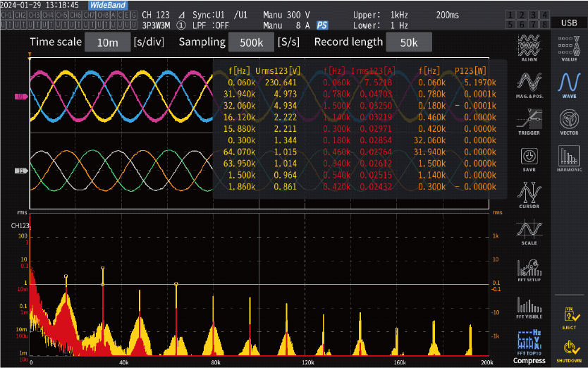Switch to the VALUE screen

[569, 49]
